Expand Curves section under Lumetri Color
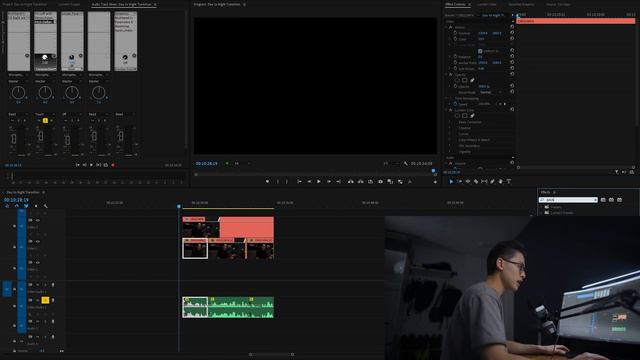640x360 pixels. tap(450, 134)
